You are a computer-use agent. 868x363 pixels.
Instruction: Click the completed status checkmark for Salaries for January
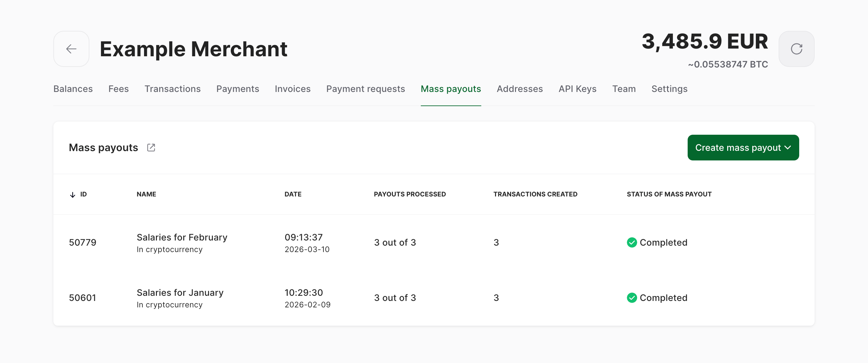pyautogui.click(x=631, y=297)
